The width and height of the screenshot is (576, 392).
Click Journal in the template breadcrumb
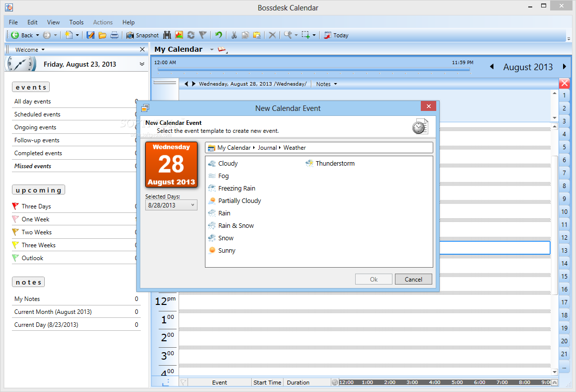point(267,148)
